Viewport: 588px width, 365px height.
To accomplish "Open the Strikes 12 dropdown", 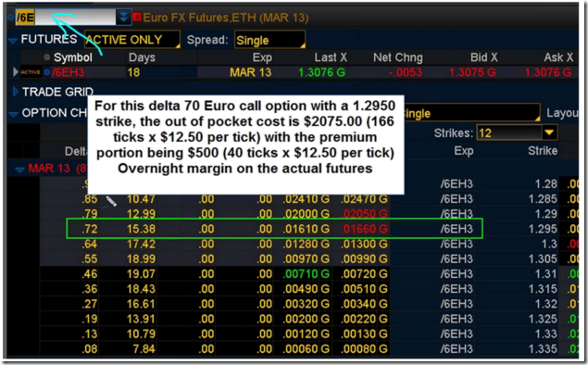I will tap(517, 132).
